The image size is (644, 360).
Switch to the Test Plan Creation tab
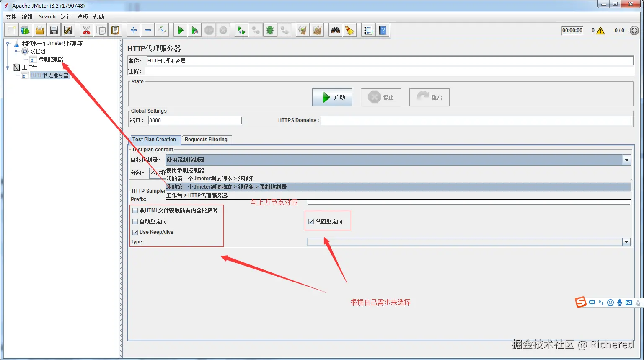pyautogui.click(x=154, y=140)
